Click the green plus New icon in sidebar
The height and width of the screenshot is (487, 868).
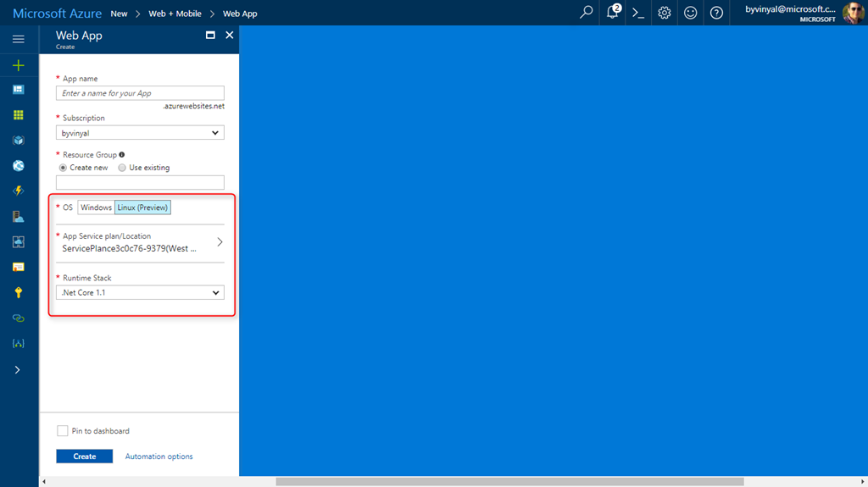point(18,65)
